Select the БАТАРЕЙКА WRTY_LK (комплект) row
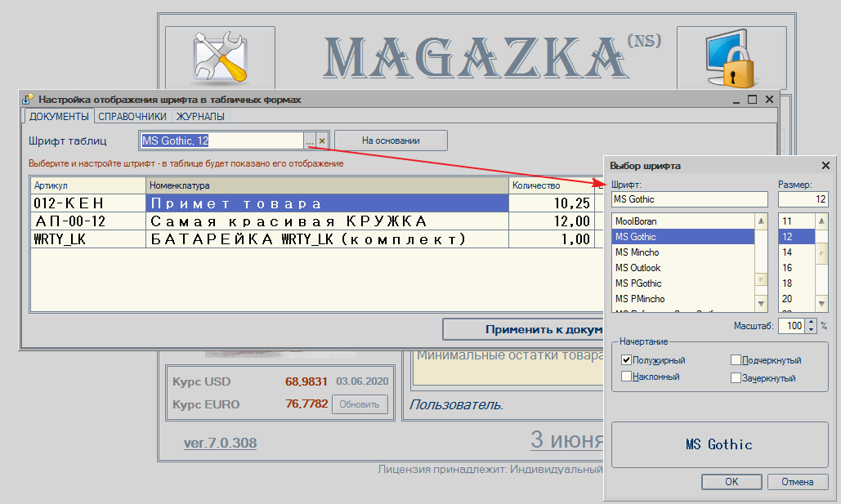The image size is (841, 504). coord(327,239)
